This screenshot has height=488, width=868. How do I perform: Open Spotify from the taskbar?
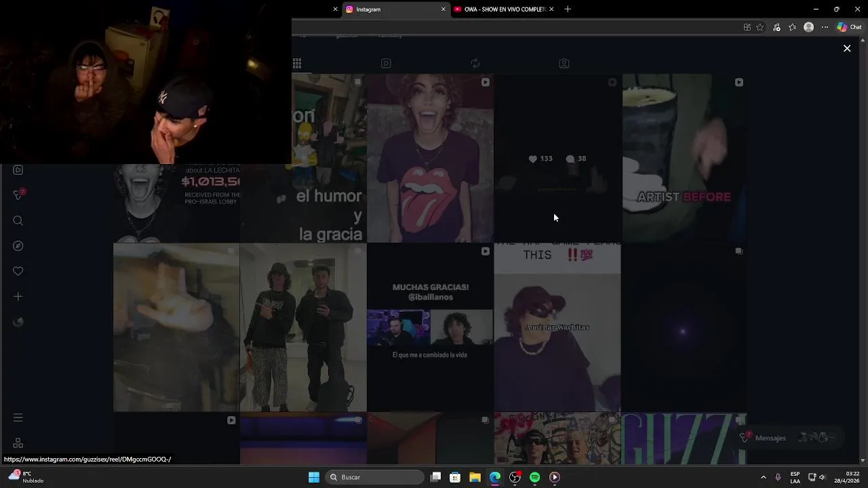534,477
